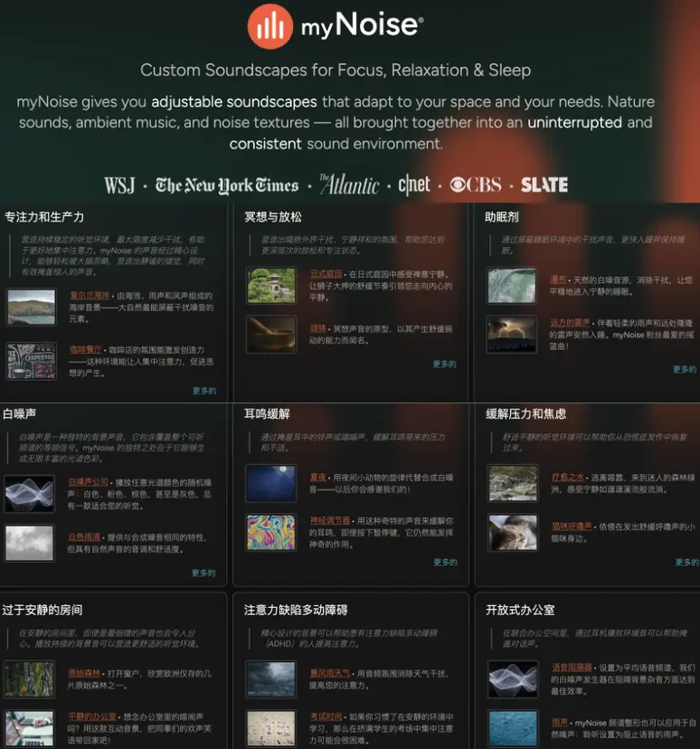
Task: Show 更多的 in the 耳鸣缓解 section
Action: click(445, 563)
